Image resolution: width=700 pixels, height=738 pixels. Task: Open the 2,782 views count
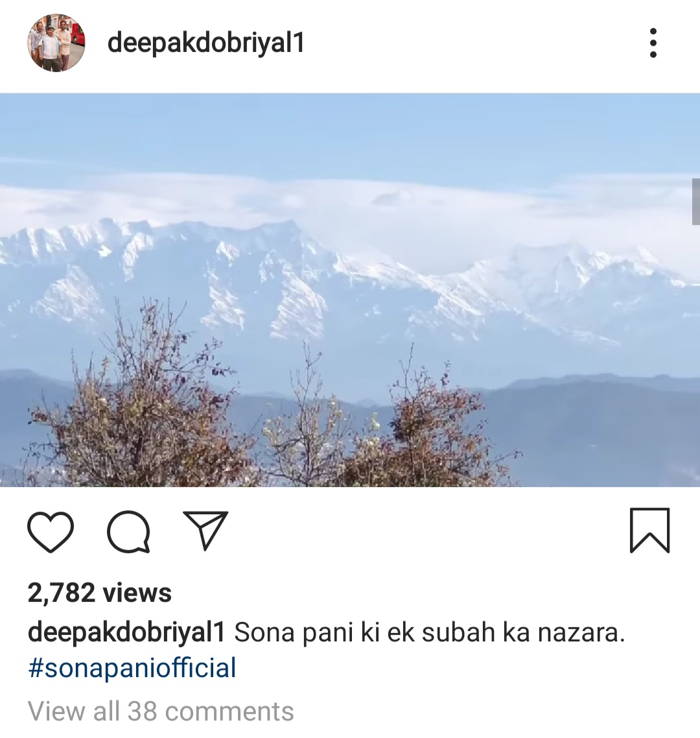[100, 593]
